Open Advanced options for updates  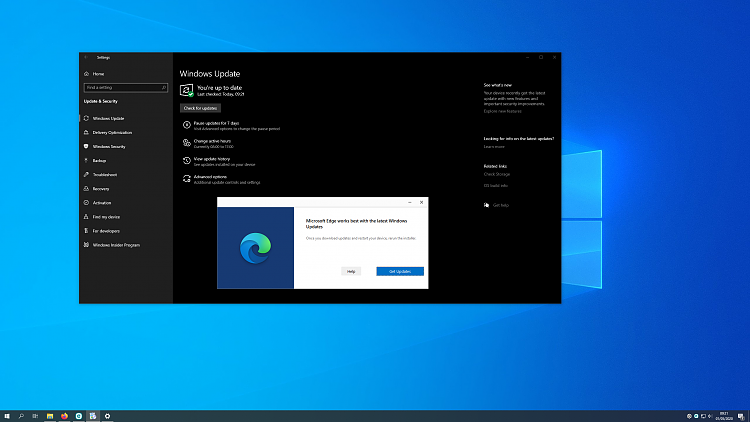click(x=210, y=177)
